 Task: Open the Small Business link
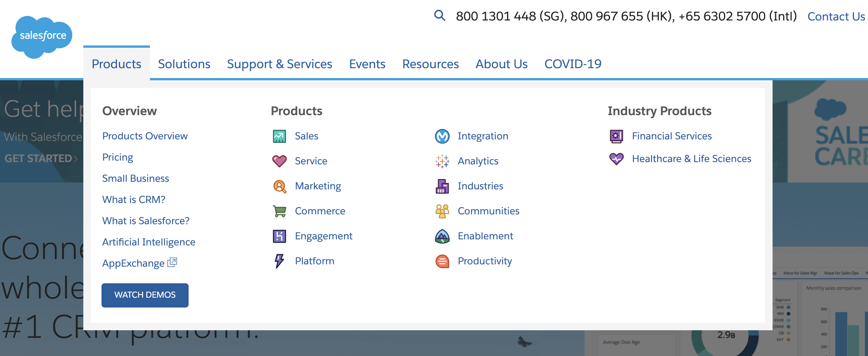click(x=136, y=178)
